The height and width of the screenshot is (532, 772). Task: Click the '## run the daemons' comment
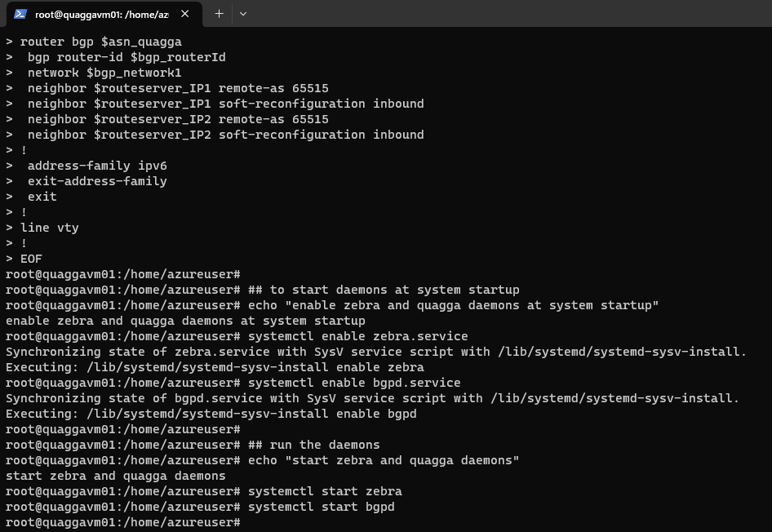(314, 445)
